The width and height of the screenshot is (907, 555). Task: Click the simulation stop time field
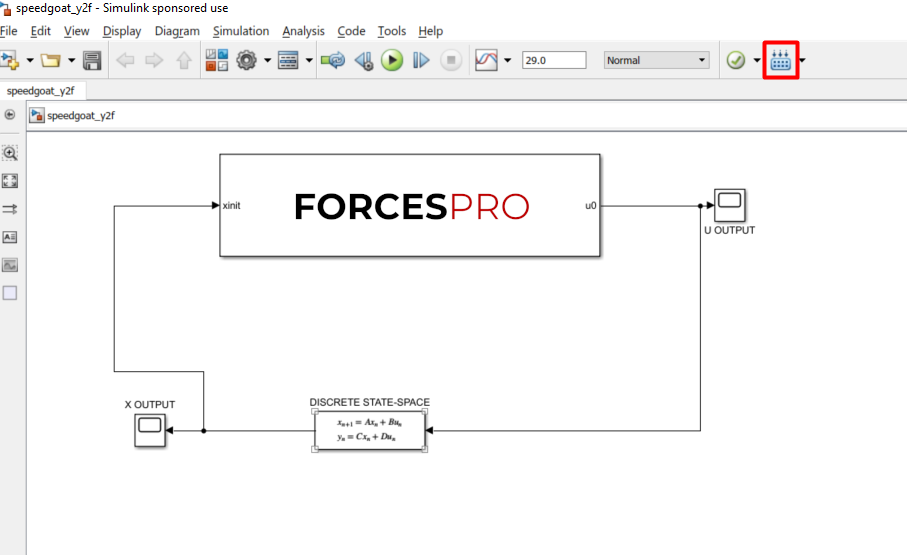click(x=553, y=60)
